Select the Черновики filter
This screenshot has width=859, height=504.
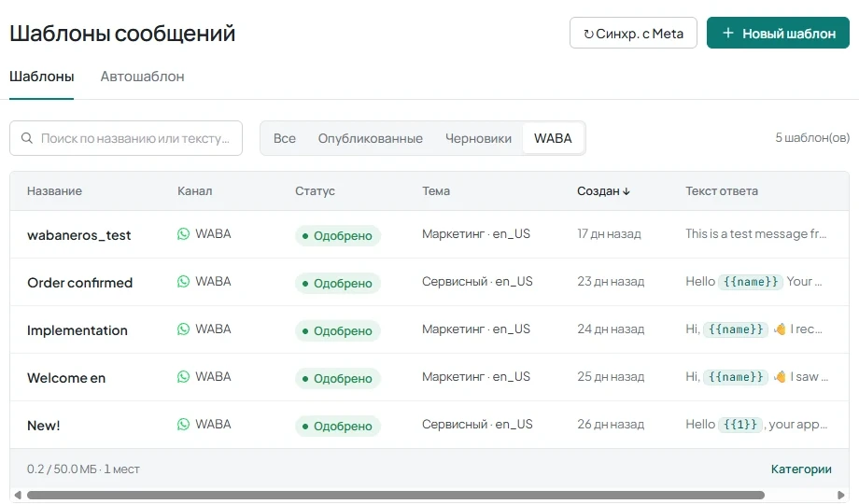[x=478, y=138]
